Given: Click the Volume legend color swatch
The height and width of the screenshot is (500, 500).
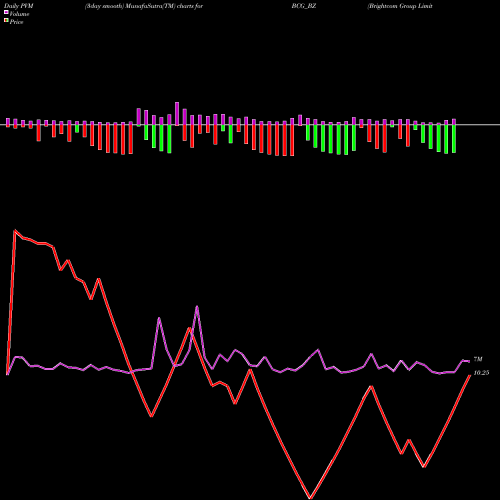Looking at the screenshot, I should 6,12.
